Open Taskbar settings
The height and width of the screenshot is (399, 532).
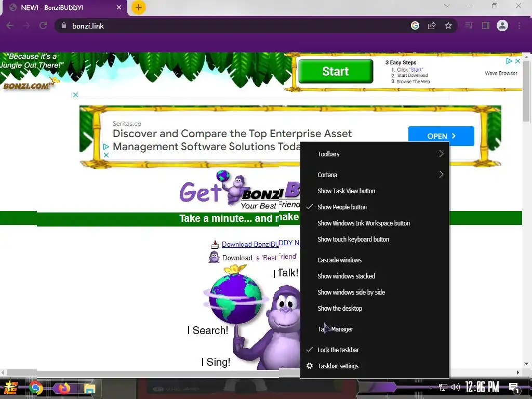pyautogui.click(x=375, y=366)
